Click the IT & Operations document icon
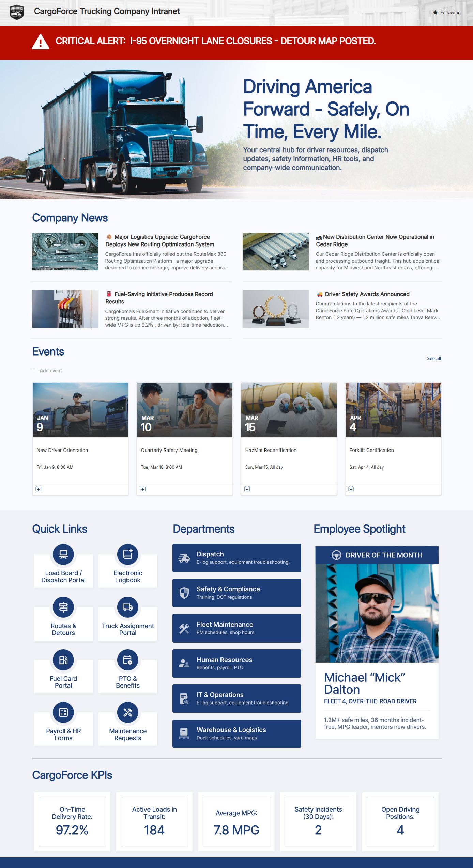The image size is (473, 868). pos(184,698)
